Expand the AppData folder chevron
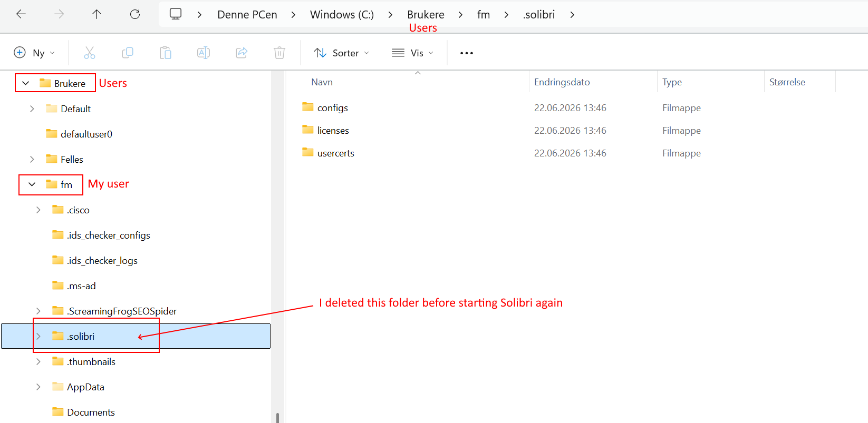 pos(38,387)
